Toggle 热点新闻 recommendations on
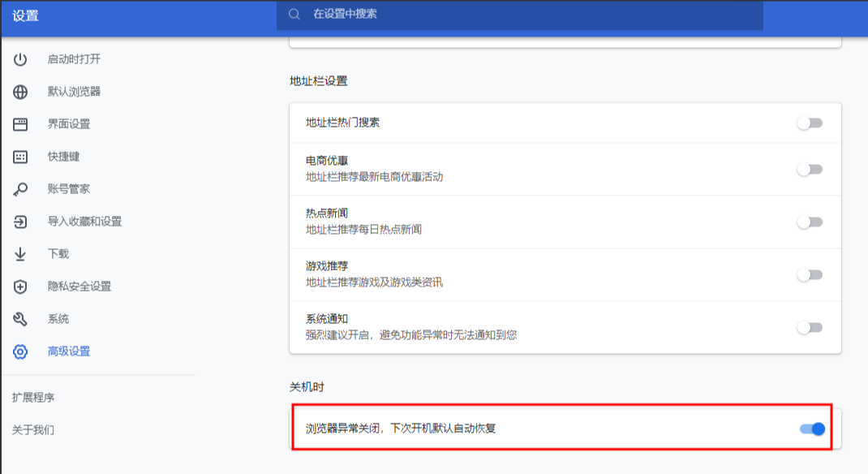The image size is (868, 474). click(810, 222)
